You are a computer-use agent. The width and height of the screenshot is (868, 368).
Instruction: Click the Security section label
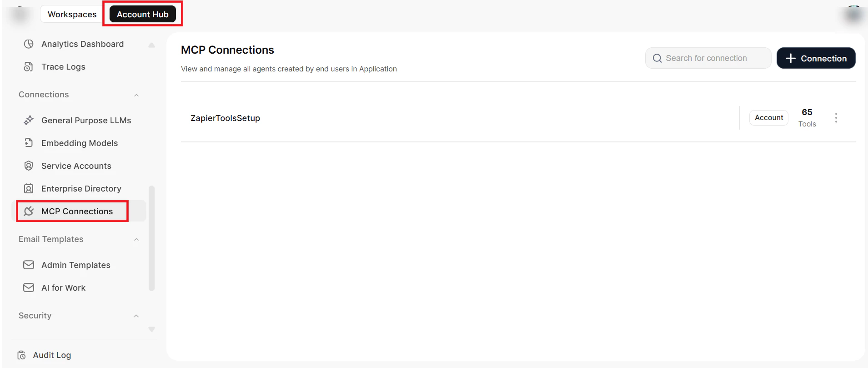(35, 316)
